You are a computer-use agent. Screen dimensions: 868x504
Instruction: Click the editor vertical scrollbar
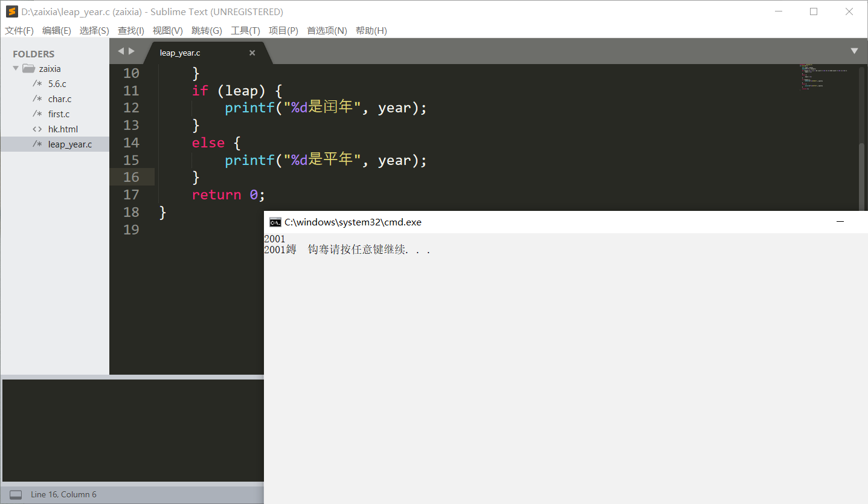click(862, 175)
